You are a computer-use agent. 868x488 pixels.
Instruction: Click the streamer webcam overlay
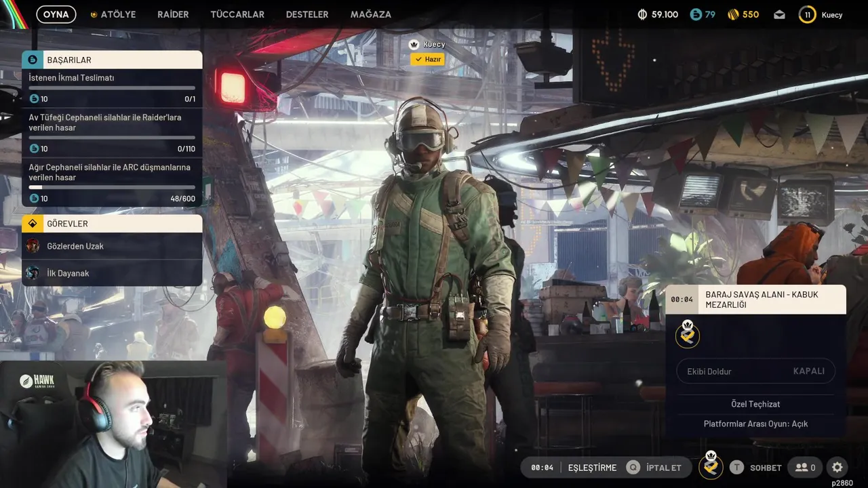click(113, 424)
